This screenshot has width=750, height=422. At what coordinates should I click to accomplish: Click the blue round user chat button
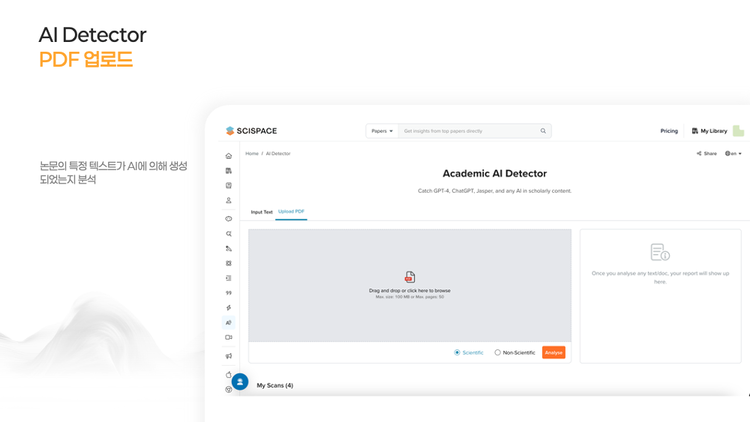click(x=240, y=382)
